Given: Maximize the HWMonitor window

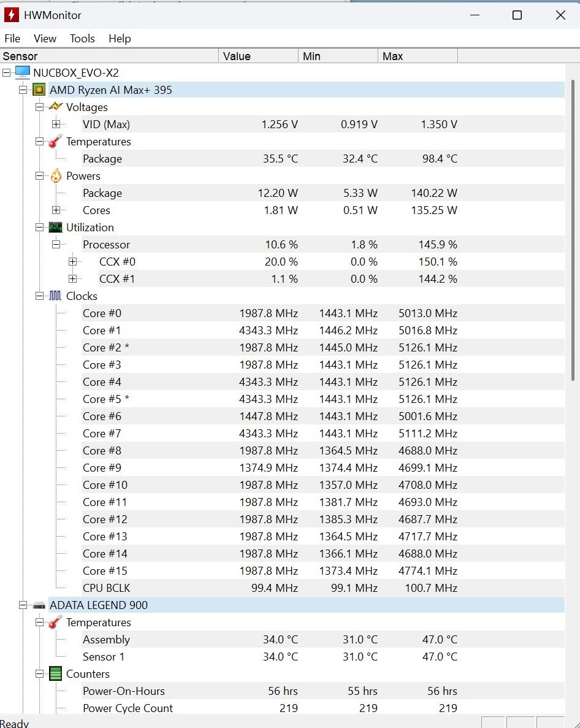Looking at the screenshot, I should click(517, 15).
